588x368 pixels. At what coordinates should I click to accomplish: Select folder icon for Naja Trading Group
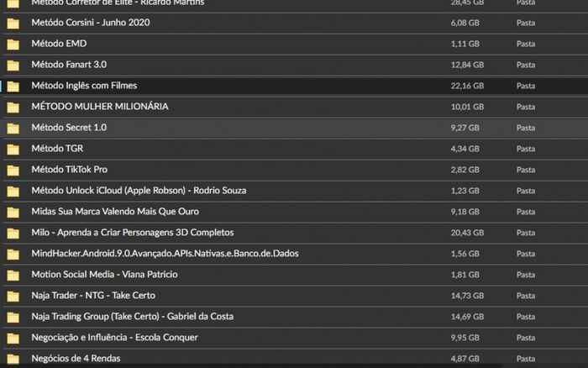pos(13,318)
